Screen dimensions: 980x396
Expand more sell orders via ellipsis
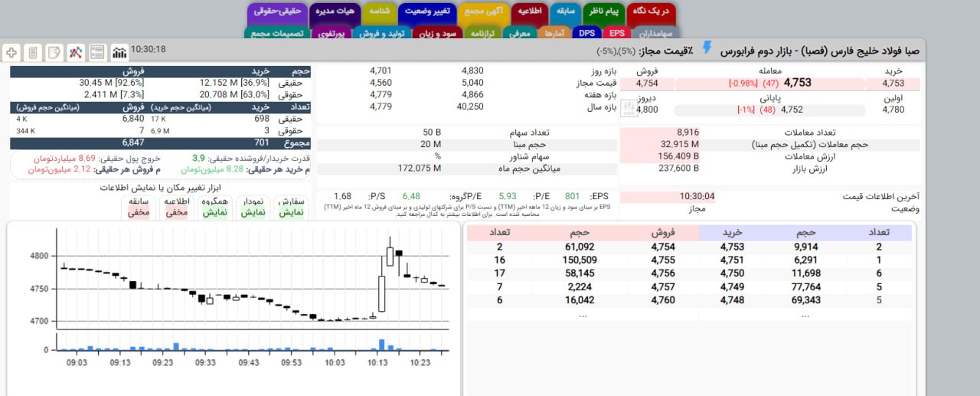pyautogui.click(x=583, y=314)
